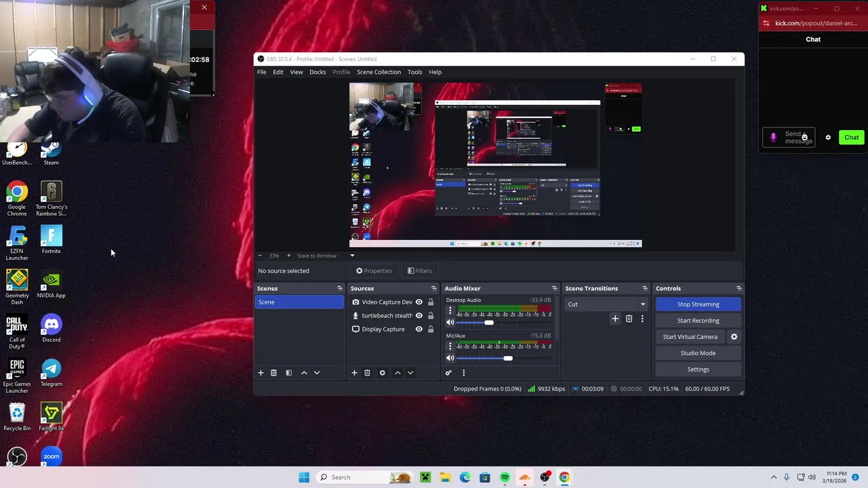868x488 pixels.
Task: Hide the Display Capture source
Action: 418,329
